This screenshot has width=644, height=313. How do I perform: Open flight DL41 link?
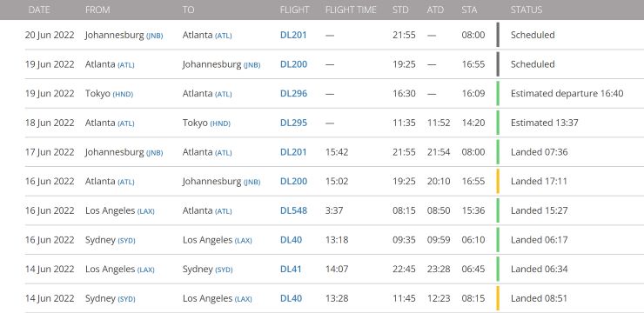point(291,270)
